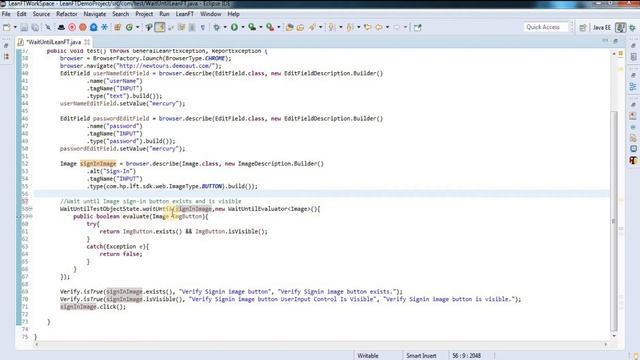The width and height of the screenshot is (640, 360).
Task: Open the New wizard icon
Action: pyautogui.click(x=7, y=27)
